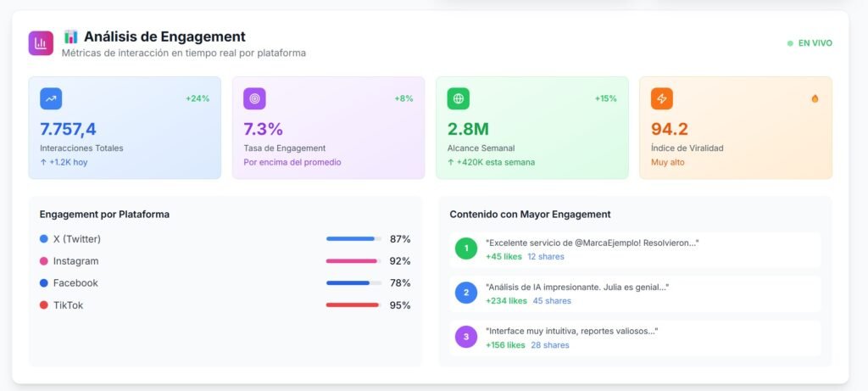868x391 pixels.
Task: Select the Instagram platform label
Action: pos(75,261)
